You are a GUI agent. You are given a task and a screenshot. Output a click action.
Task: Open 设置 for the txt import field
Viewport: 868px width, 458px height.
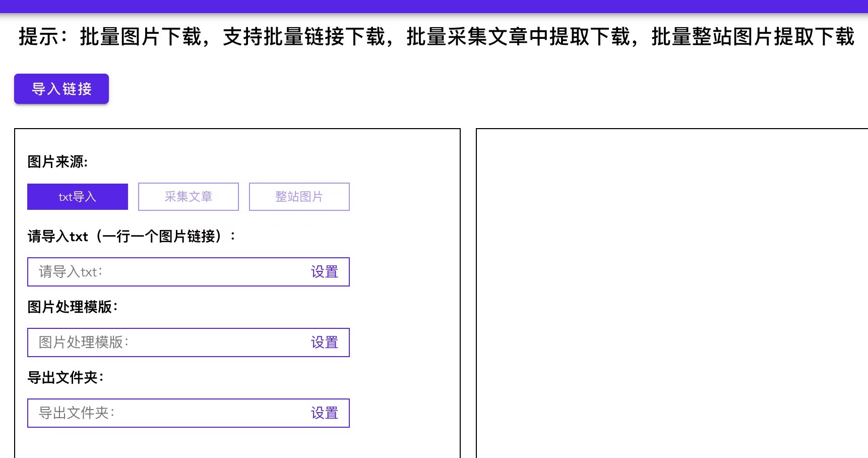pyautogui.click(x=325, y=272)
